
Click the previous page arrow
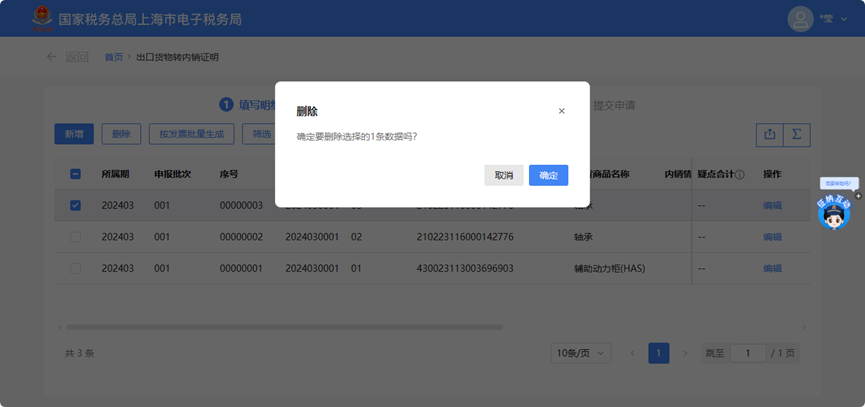[632, 353]
